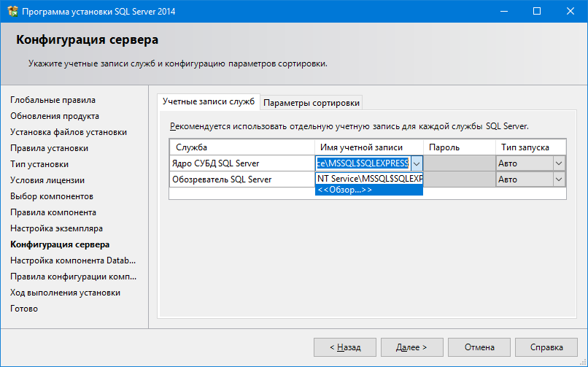Screen dimensions: 588x367
Task: Open startup type dropdown for Обозреватель SQL Server
Action: click(x=559, y=179)
